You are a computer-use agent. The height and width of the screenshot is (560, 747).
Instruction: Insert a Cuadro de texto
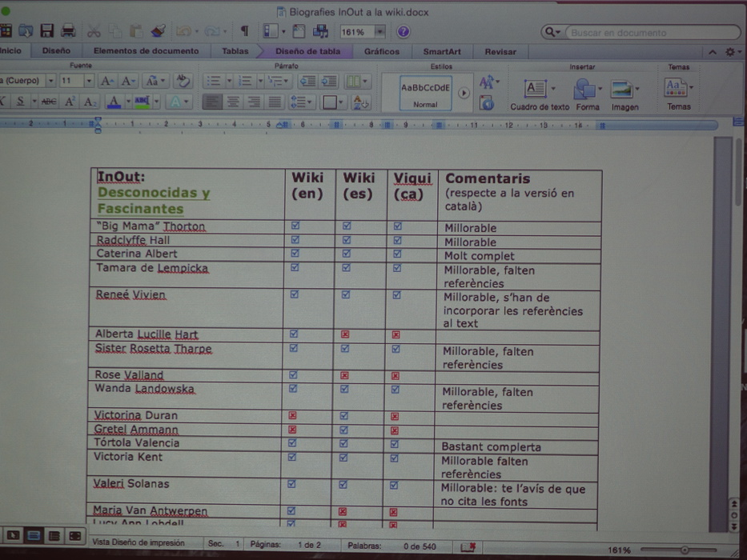coord(539,94)
